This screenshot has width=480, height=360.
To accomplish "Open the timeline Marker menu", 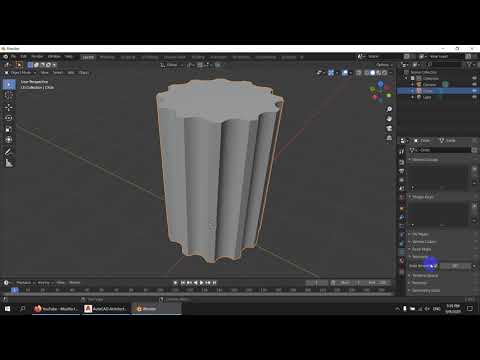I will coord(75,283).
